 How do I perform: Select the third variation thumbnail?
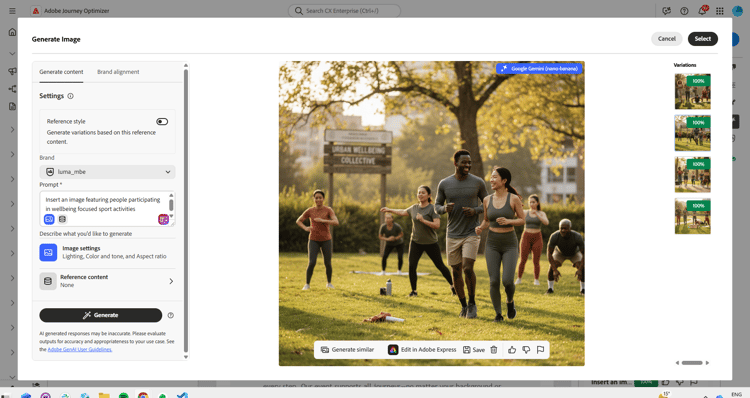pos(693,174)
